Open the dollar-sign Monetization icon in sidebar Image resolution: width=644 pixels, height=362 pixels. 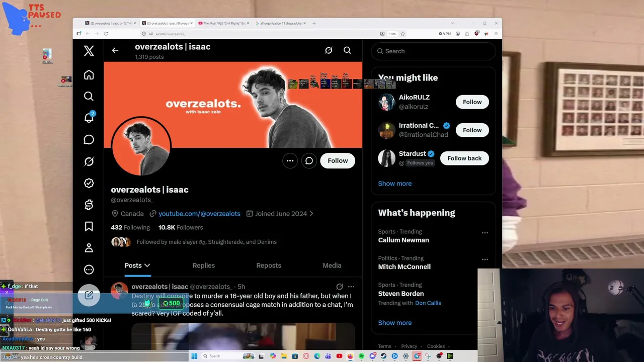89,205
